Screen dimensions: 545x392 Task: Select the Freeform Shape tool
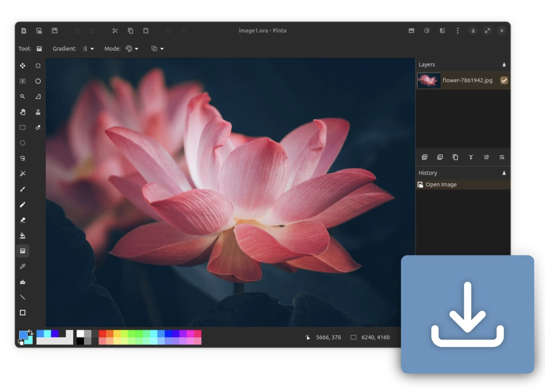(38, 97)
